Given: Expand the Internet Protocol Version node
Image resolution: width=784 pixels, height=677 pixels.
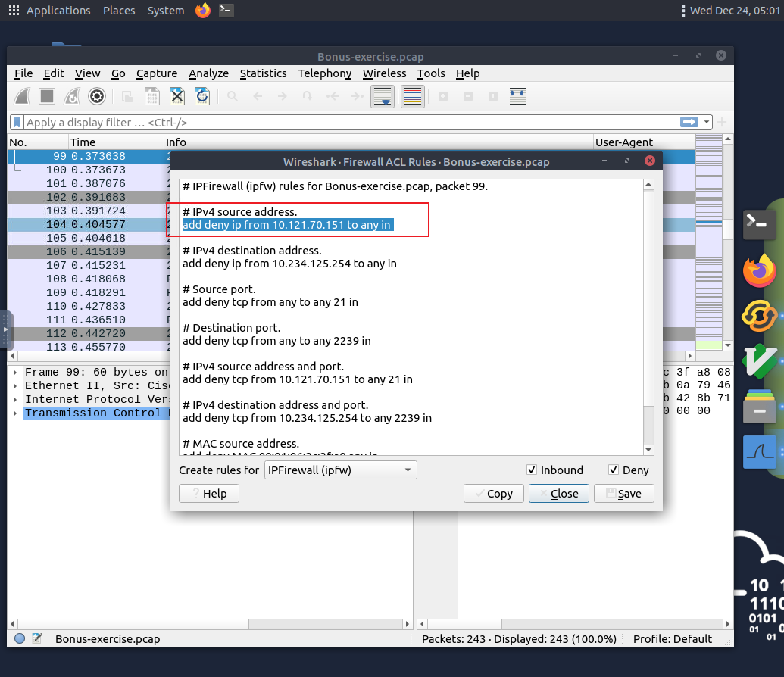Looking at the screenshot, I should click(x=15, y=399).
